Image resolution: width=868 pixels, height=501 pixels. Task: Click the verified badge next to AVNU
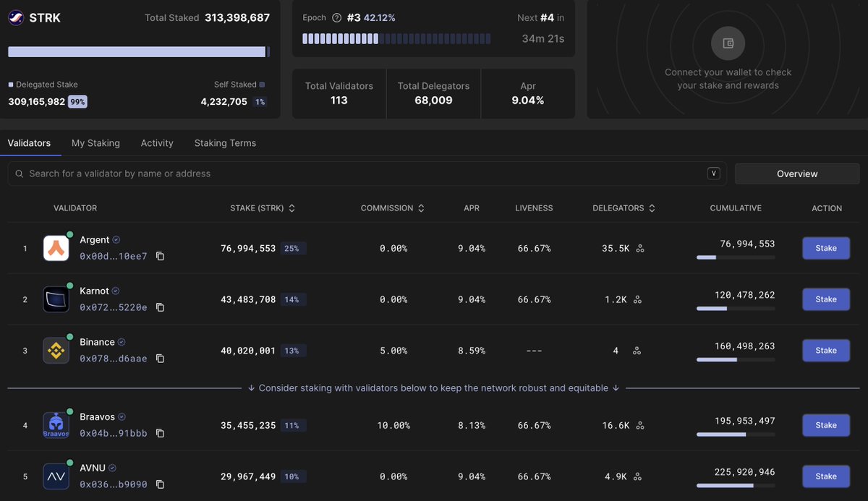coord(113,468)
